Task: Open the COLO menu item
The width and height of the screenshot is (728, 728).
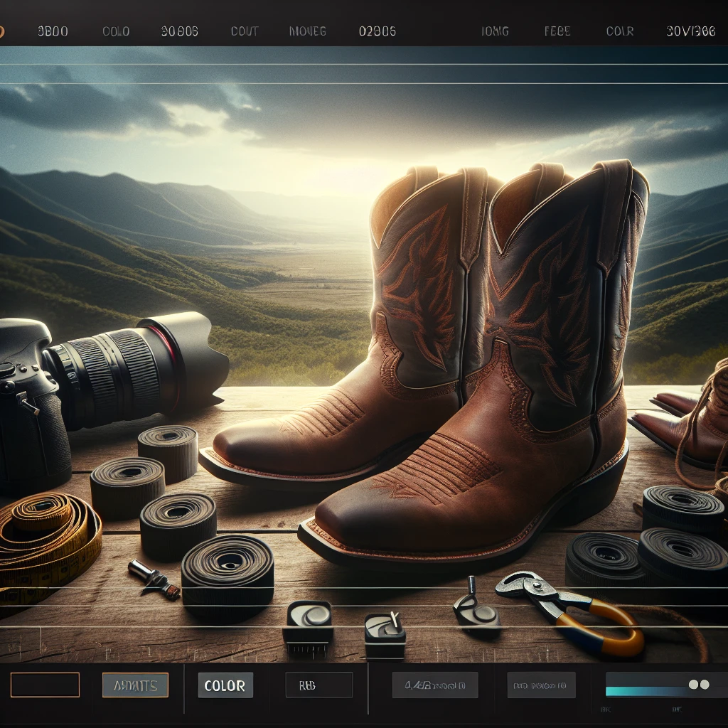Action: [x=116, y=31]
